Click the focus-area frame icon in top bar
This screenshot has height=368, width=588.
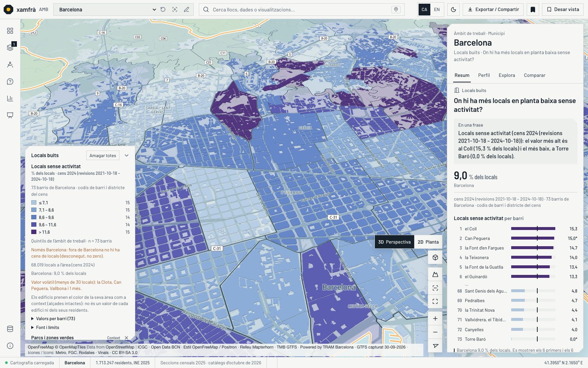(x=175, y=10)
